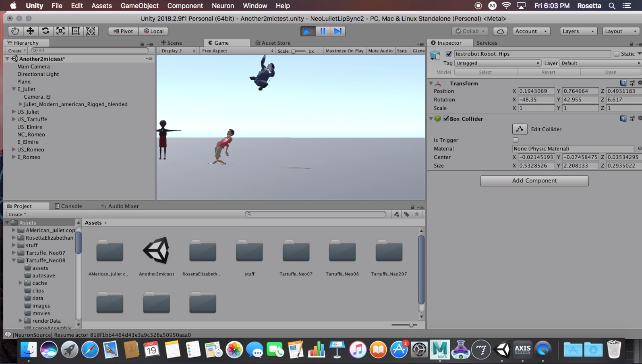The height and width of the screenshot is (364, 642).
Task: Click the Add Component button
Action: 534,181
